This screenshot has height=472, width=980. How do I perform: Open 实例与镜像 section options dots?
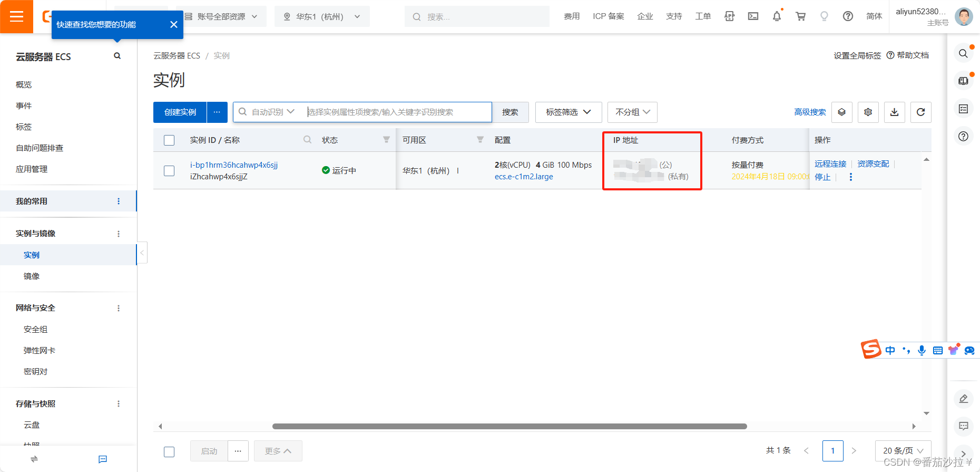119,234
